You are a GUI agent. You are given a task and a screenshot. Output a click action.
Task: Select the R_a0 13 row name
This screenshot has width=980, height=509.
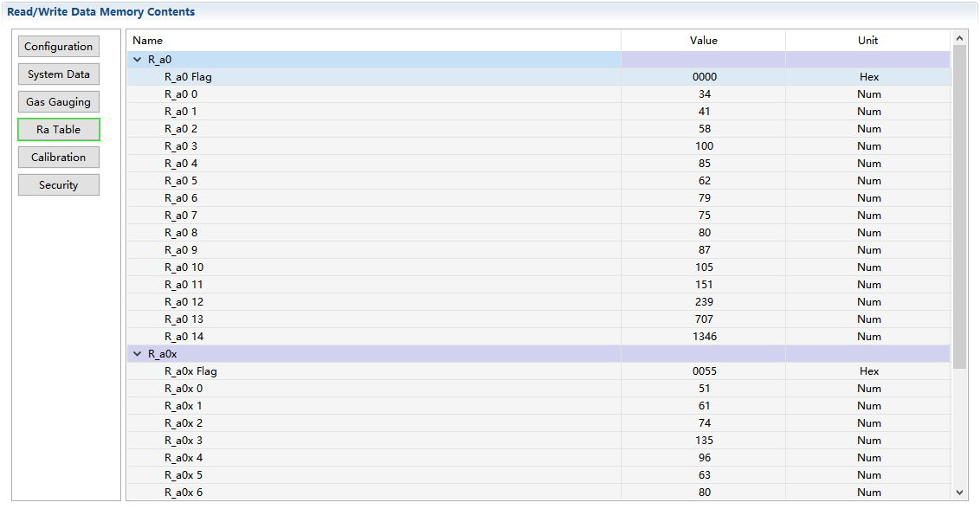pos(184,319)
